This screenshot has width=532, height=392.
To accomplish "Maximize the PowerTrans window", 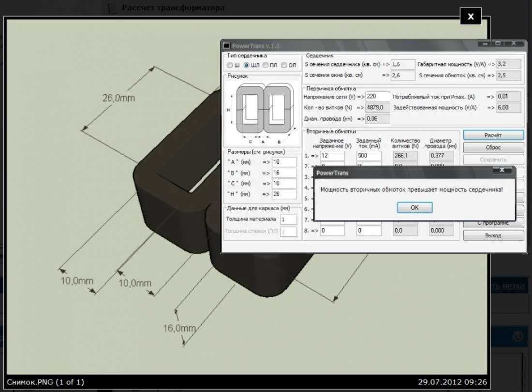I will pos(498,44).
